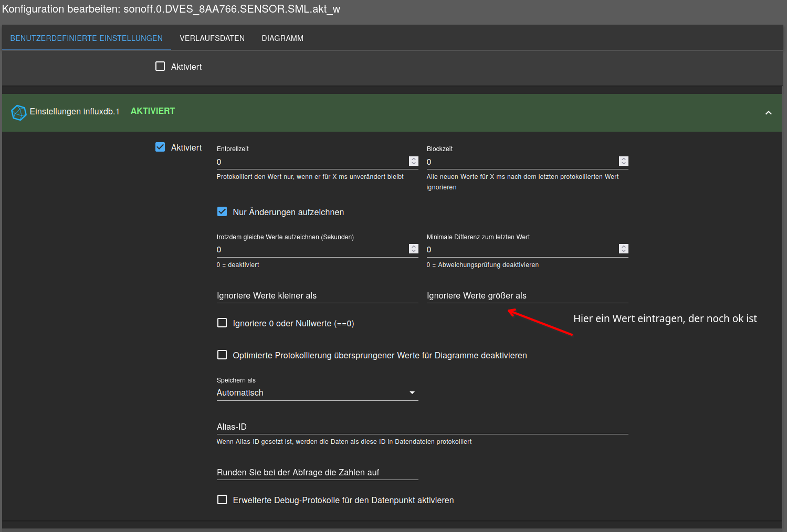The width and height of the screenshot is (787, 532).
Task: Focus the Ignoriere Werte größer als field
Action: (528, 296)
